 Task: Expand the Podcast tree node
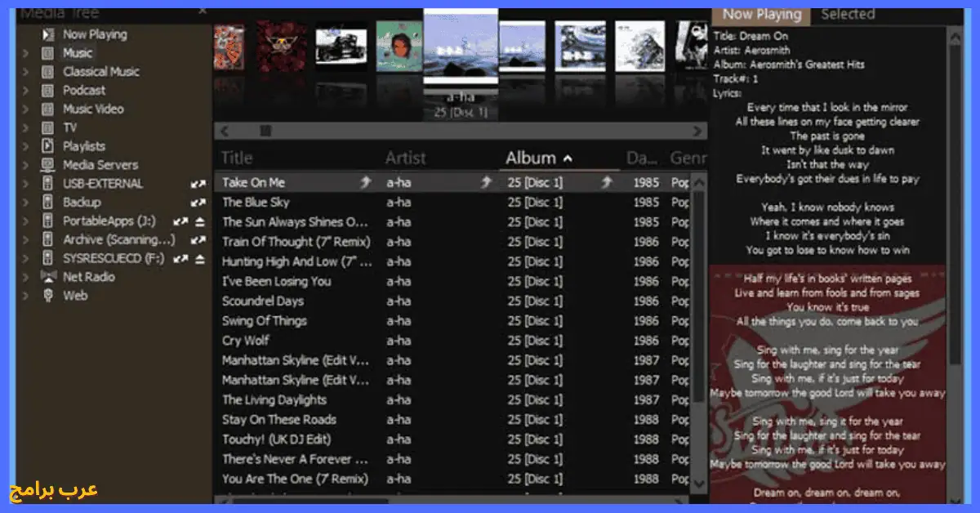(25, 91)
